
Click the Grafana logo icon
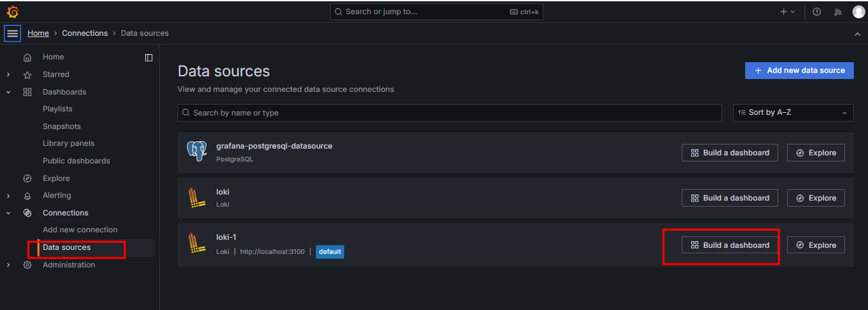point(12,11)
